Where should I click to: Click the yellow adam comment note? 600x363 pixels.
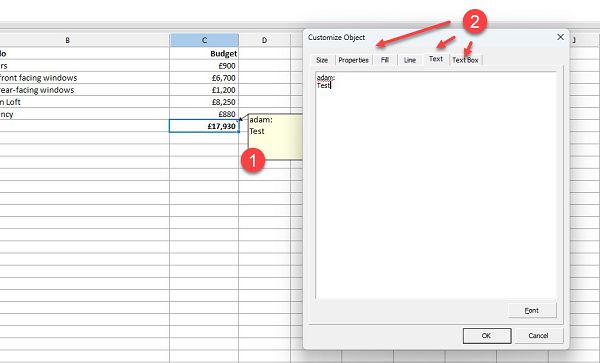tap(276, 137)
